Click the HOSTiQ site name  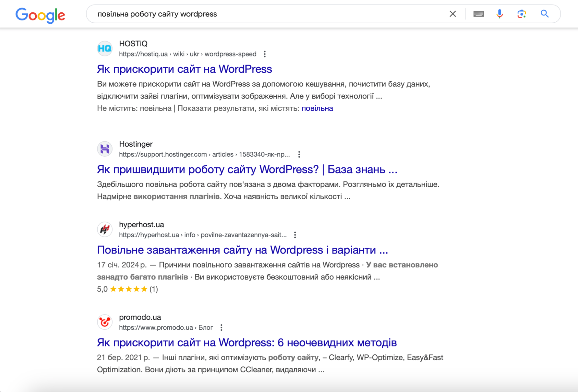[x=133, y=44]
